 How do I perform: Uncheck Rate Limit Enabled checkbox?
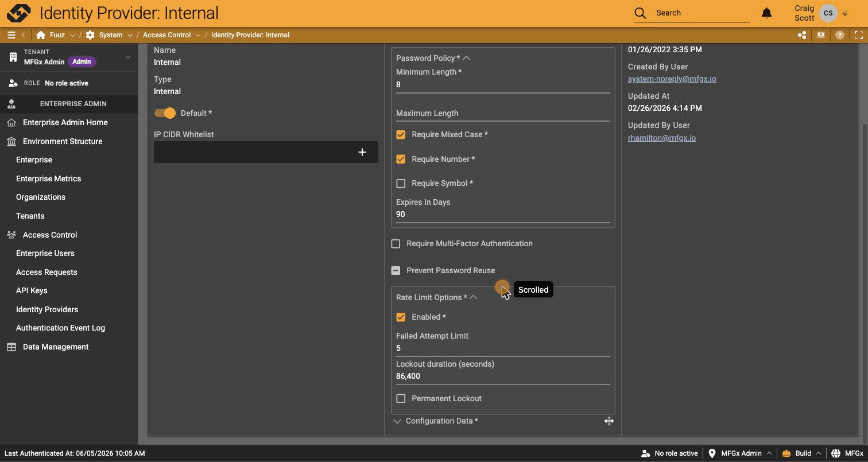click(x=401, y=317)
